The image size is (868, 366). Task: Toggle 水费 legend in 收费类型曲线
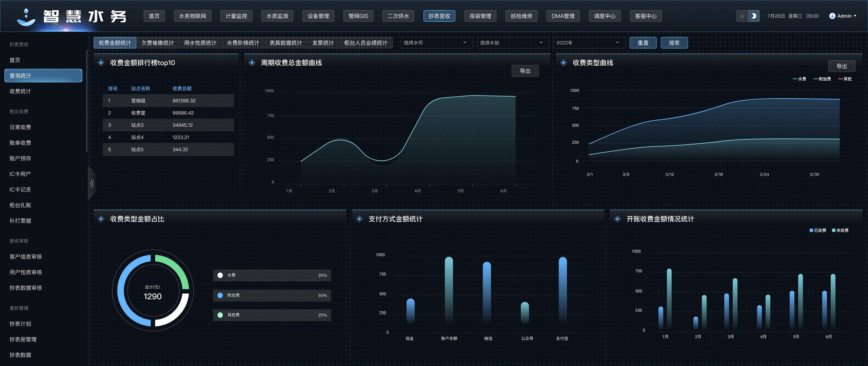click(x=800, y=79)
